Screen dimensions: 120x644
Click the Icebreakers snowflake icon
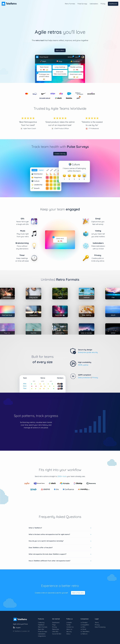click(86, 246)
